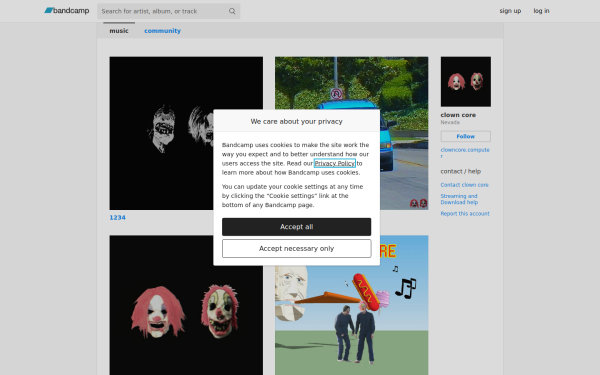Image resolution: width=600 pixels, height=375 pixels.
Task: Click the clown core artist name
Action: (x=458, y=115)
